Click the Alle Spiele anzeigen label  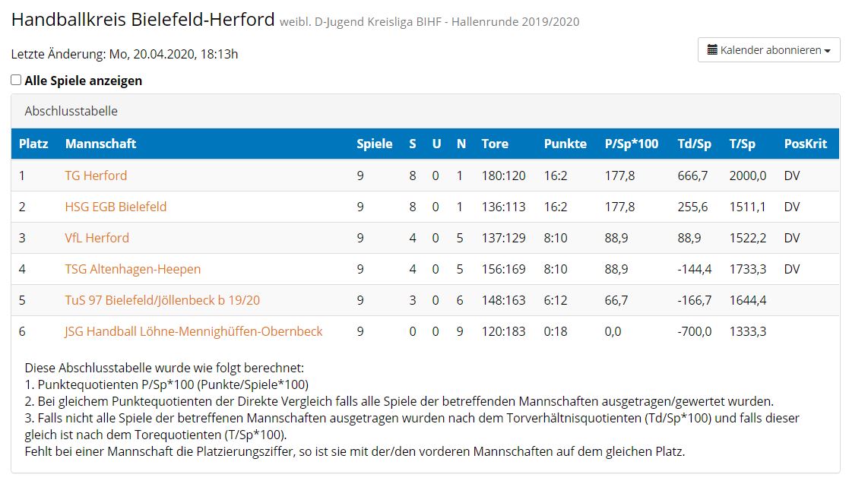[83, 81]
